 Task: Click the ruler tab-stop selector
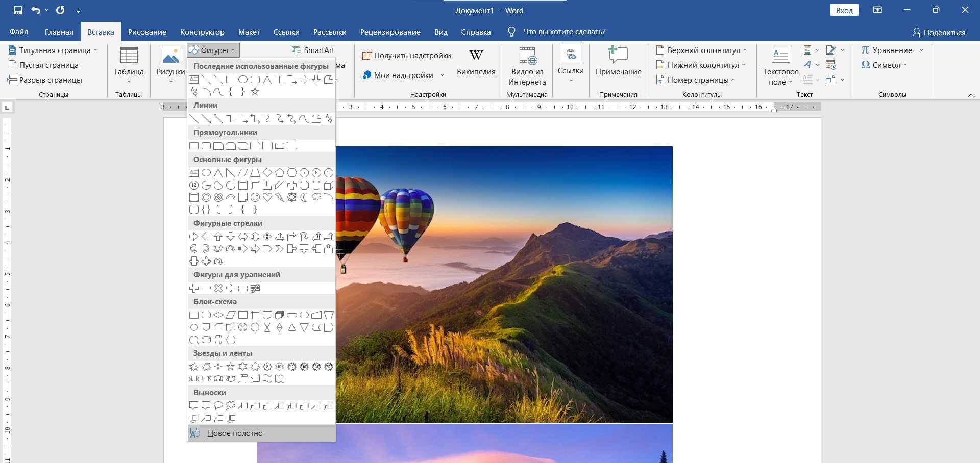coord(7,108)
